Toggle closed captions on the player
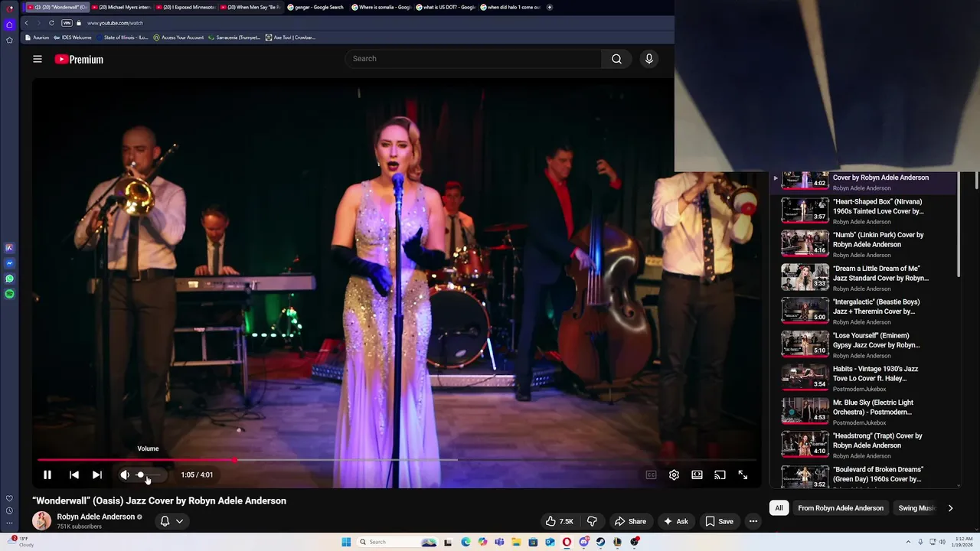 (651, 475)
